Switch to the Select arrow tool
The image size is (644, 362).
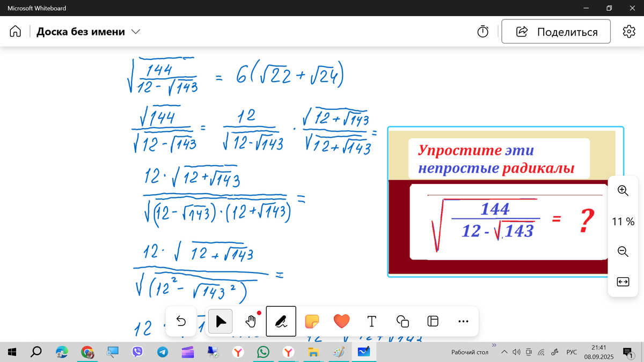220,321
